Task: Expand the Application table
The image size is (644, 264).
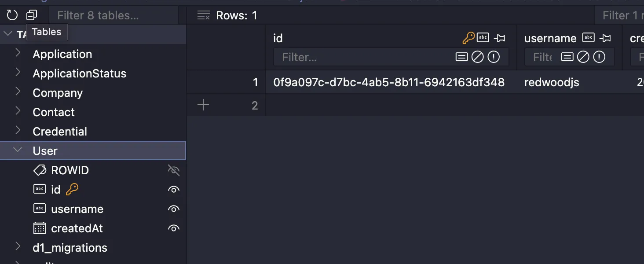Action: tap(18, 54)
